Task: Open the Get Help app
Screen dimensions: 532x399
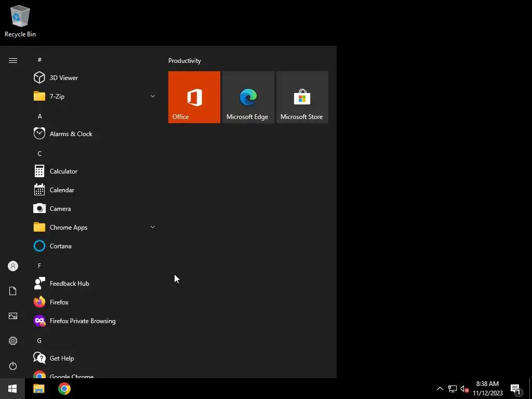Action: [95, 358]
